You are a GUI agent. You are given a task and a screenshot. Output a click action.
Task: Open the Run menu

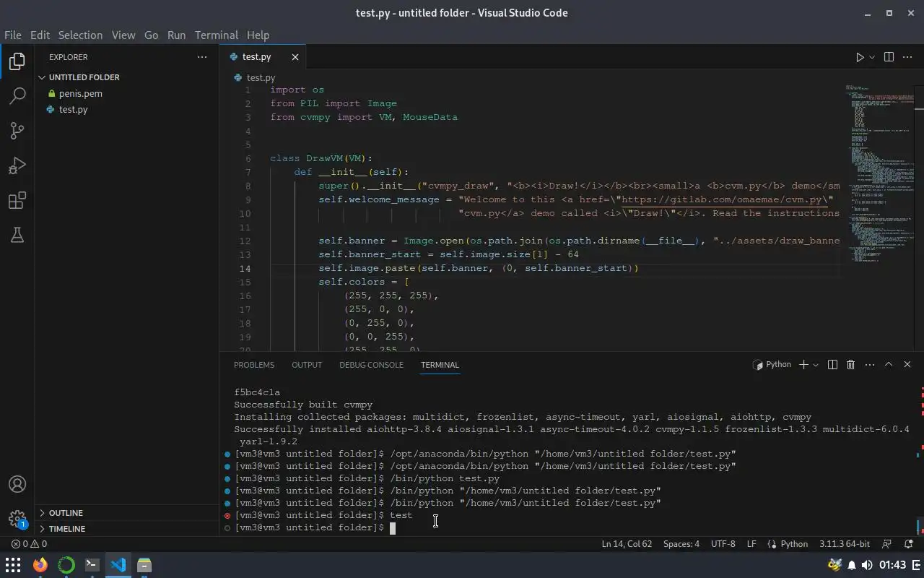click(176, 35)
